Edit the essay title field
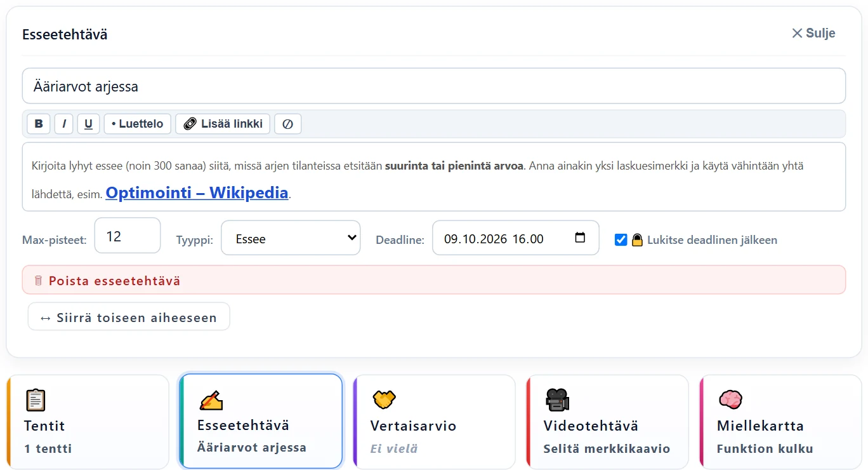 434,86
